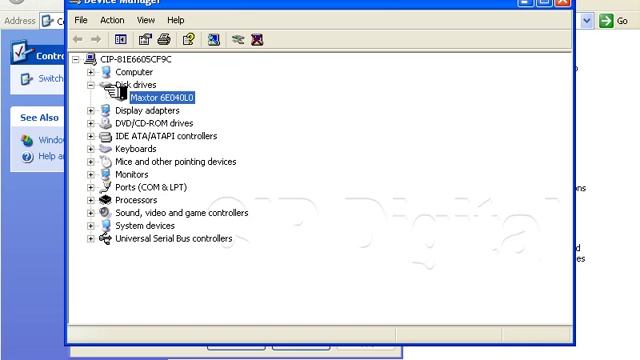Select the System devices label
The height and width of the screenshot is (360, 640).
144,225
